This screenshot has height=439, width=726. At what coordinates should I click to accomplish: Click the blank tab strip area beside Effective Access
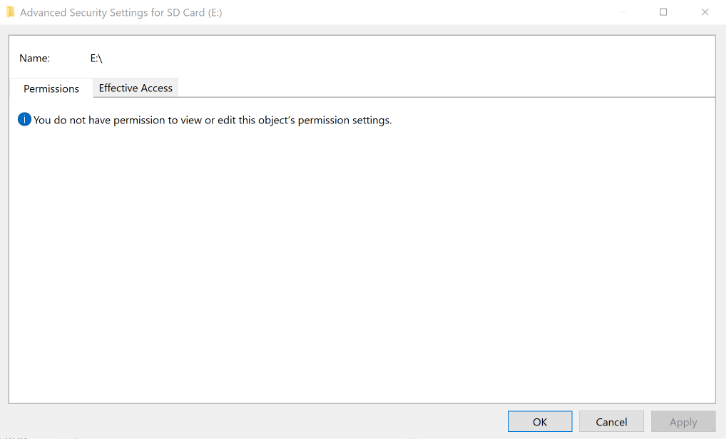tap(446, 88)
